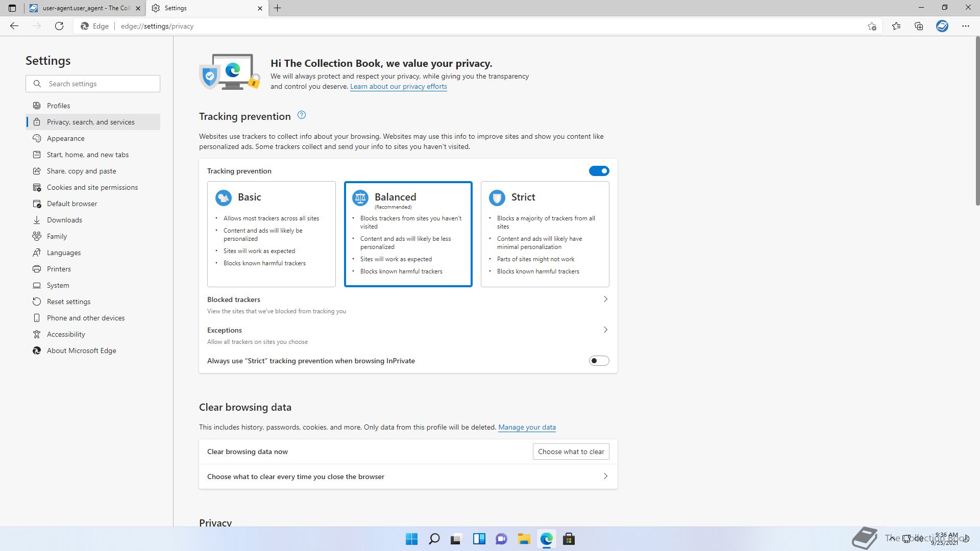
Task: Turn off Tracking prevention toggle
Action: (x=599, y=171)
